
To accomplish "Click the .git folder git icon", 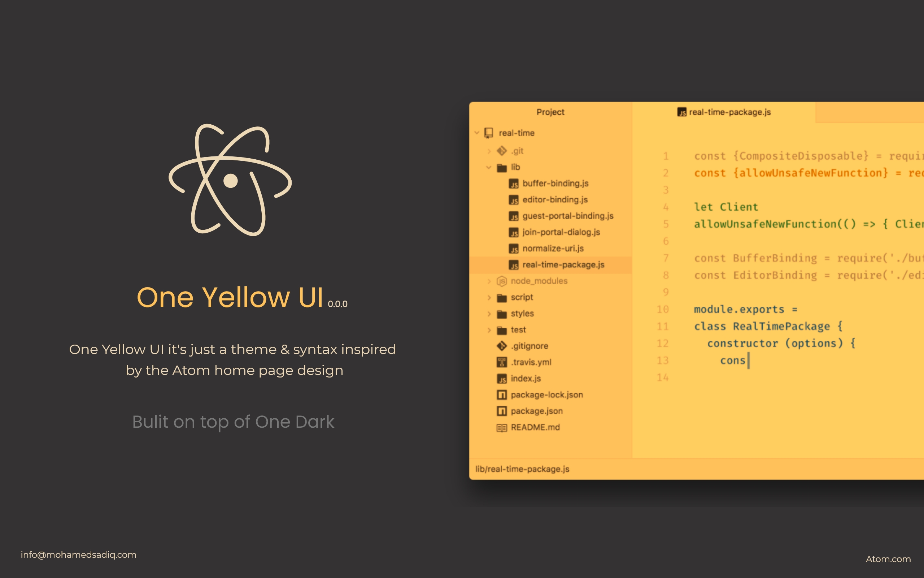I will coord(502,151).
